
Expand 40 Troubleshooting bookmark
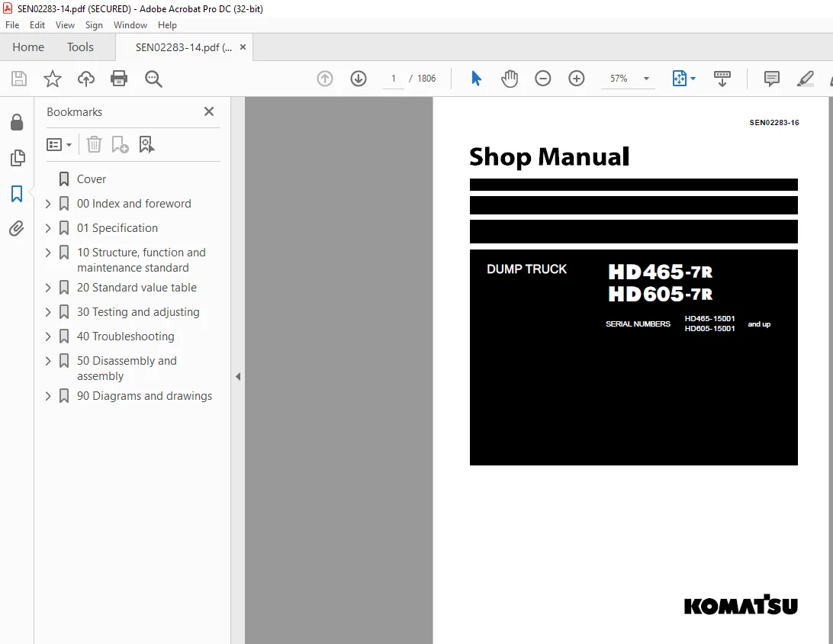(48, 336)
